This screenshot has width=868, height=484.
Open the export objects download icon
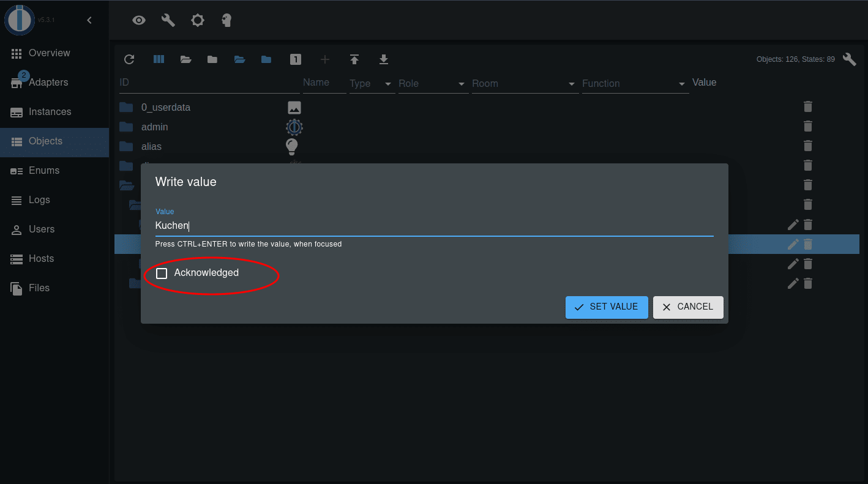[x=384, y=59]
